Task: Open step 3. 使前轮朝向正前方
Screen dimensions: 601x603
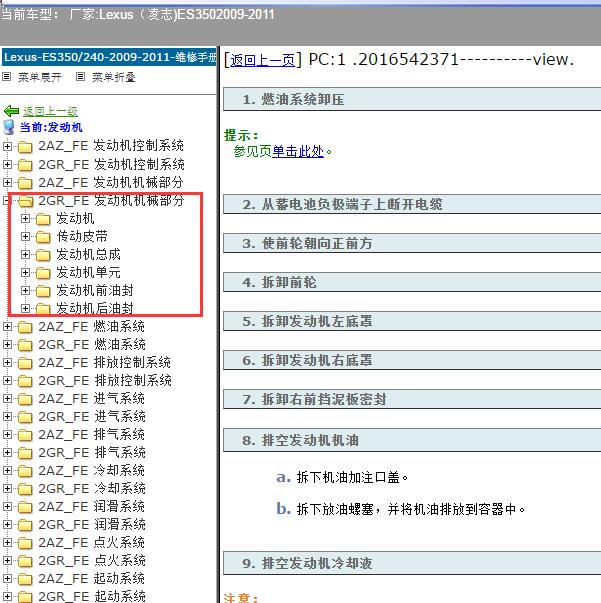Action: point(412,243)
